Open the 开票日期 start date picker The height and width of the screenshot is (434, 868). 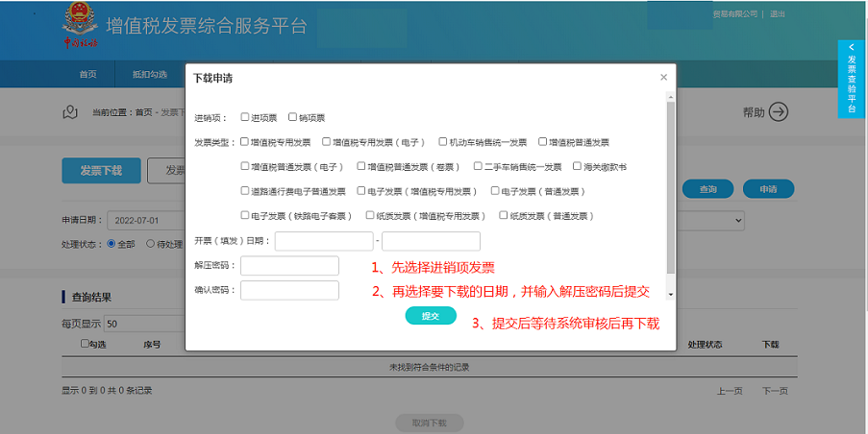pos(324,241)
